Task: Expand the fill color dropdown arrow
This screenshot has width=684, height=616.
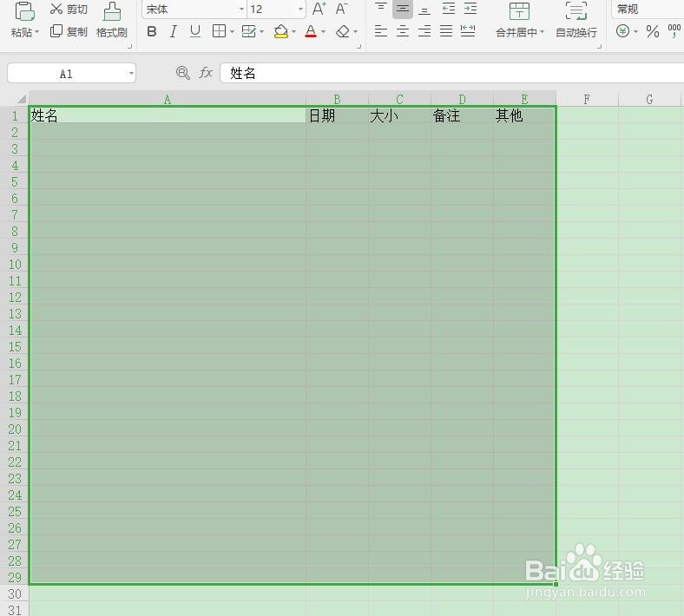Action: click(293, 32)
